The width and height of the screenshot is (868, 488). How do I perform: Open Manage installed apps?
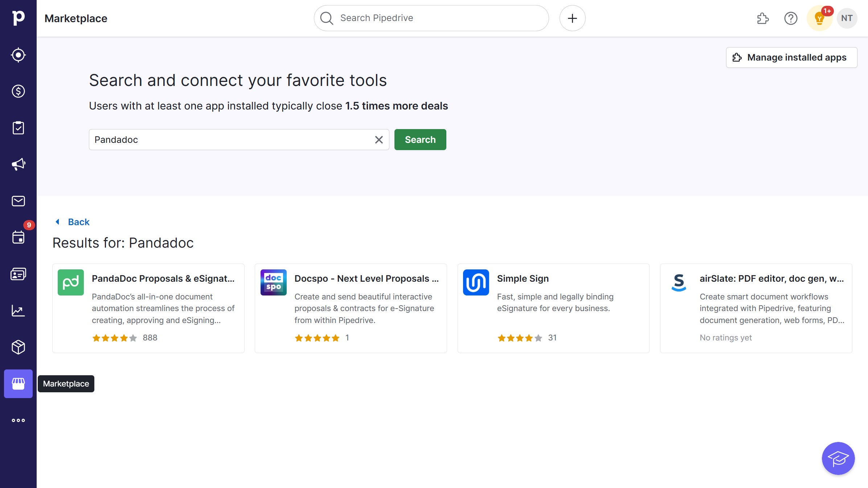pyautogui.click(x=791, y=57)
